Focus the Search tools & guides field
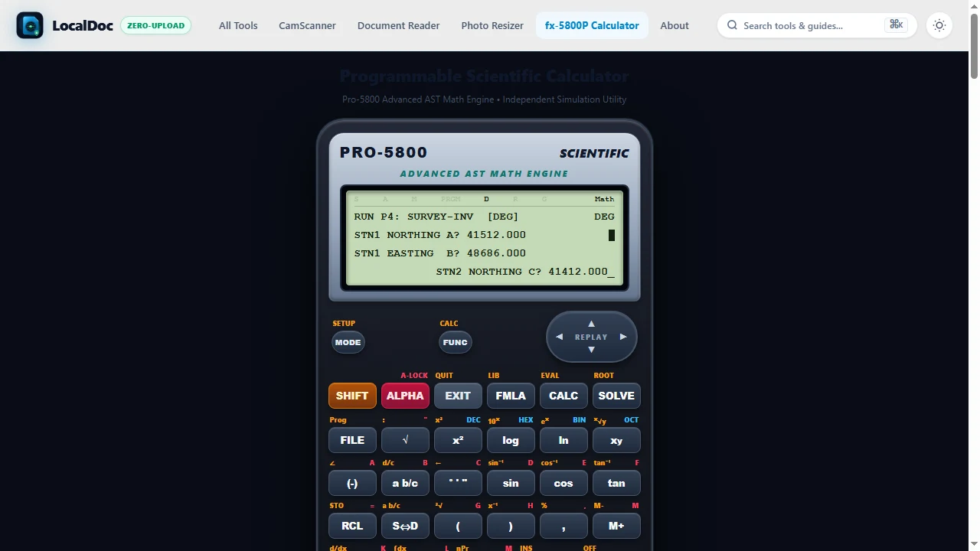980x551 pixels. pos(817,25)
